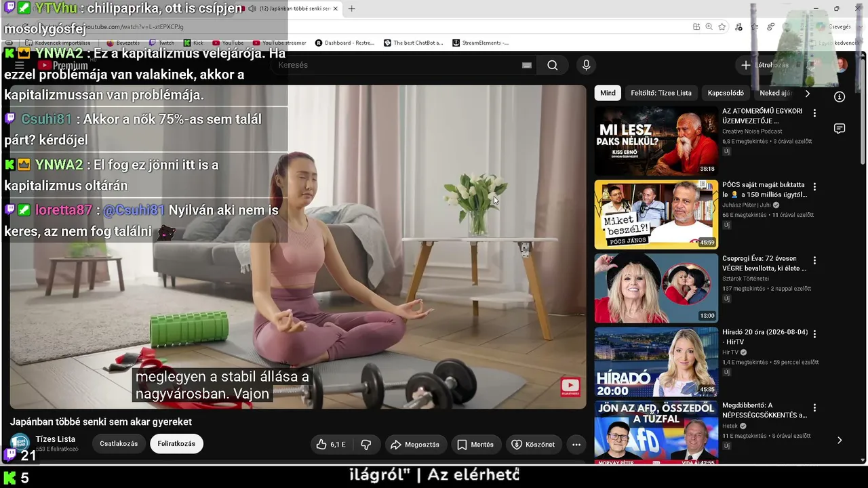The height and width of the screenshot is (488, 868).
Task: Open the AZ ATOMERŐMŰ EGYKORI video title
Action: pos(762,116)
